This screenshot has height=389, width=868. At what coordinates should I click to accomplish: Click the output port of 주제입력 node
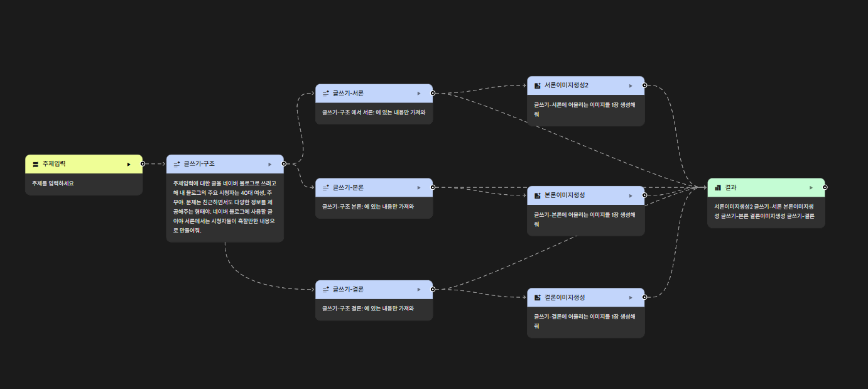click(143, 163)
